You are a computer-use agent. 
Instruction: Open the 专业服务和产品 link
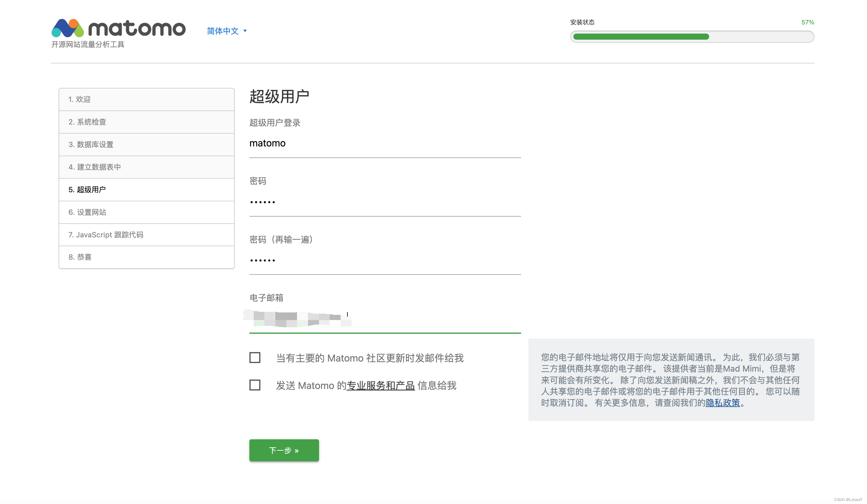380,386
